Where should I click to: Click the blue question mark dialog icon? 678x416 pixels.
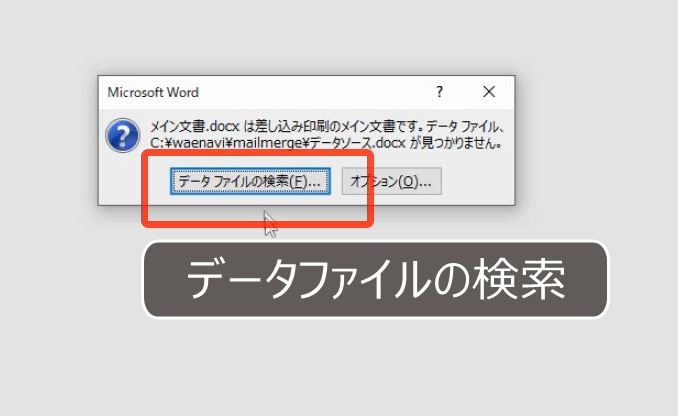point(123,135)
